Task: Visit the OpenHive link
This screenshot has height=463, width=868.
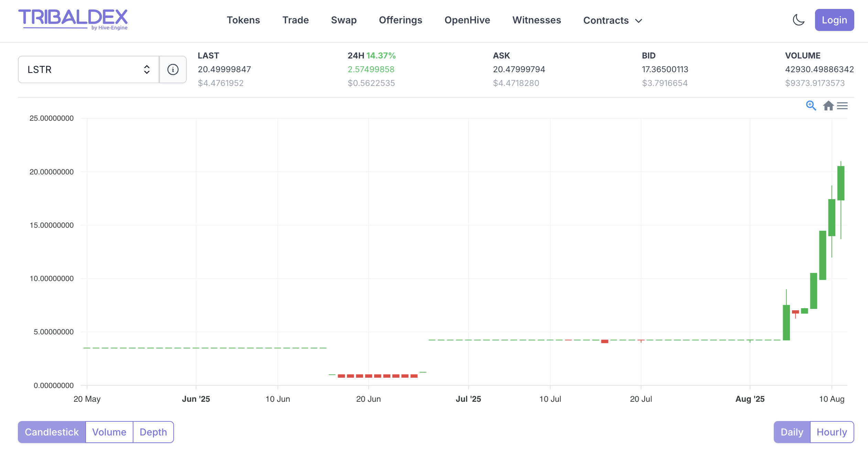Action: 467,20
